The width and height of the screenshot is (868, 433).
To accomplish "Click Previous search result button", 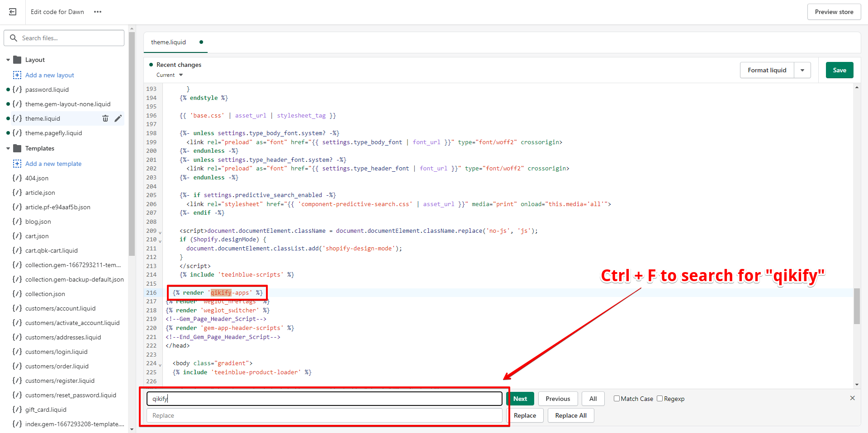I will click(558, 399).
